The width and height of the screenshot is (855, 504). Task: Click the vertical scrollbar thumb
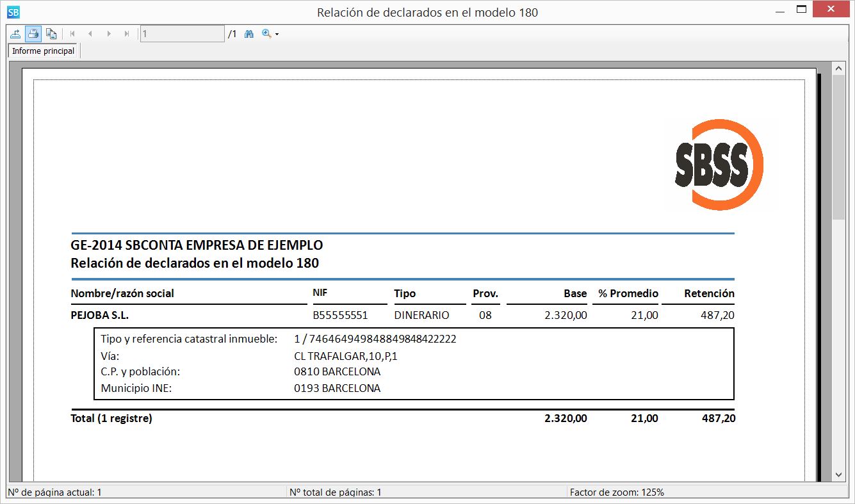click(x=839, y=147)
